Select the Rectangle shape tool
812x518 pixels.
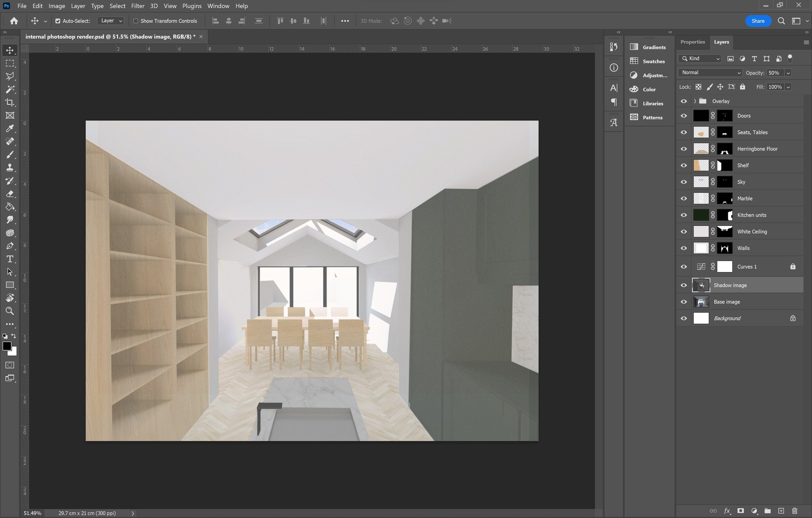(10, 285)
